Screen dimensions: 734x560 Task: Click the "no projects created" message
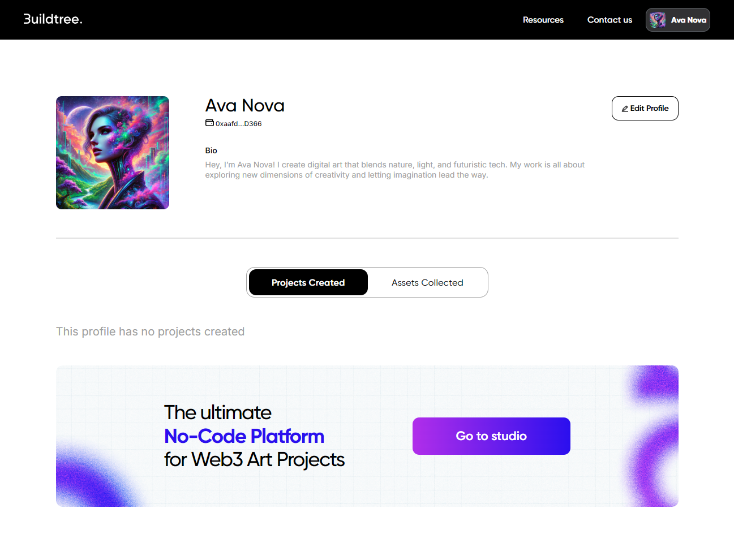click(x=150, y=331)
